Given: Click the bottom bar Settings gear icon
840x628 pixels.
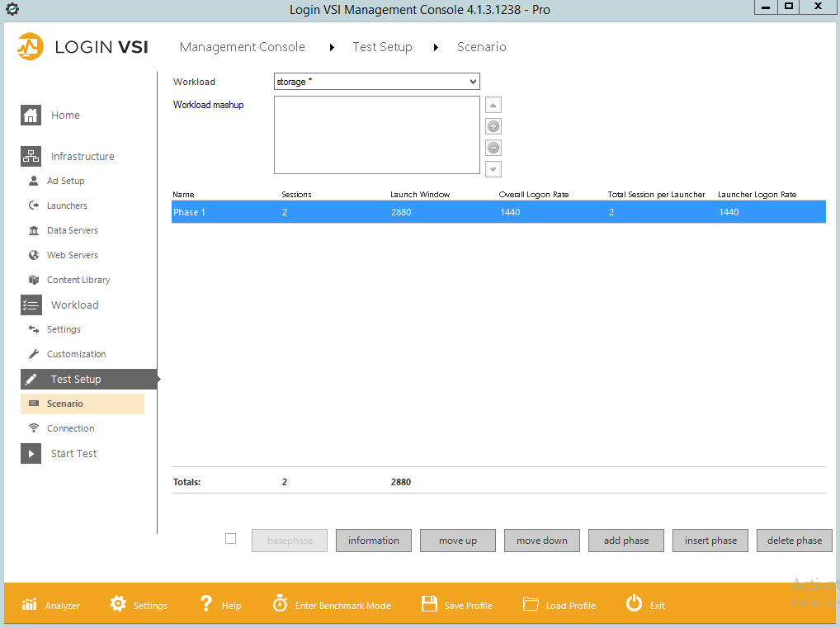Looking at the screenshot, I should coord(118,603).
